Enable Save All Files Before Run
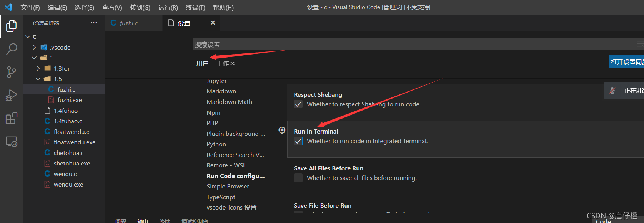The width and height of the screenshot is (644, 223). point(298,178)
